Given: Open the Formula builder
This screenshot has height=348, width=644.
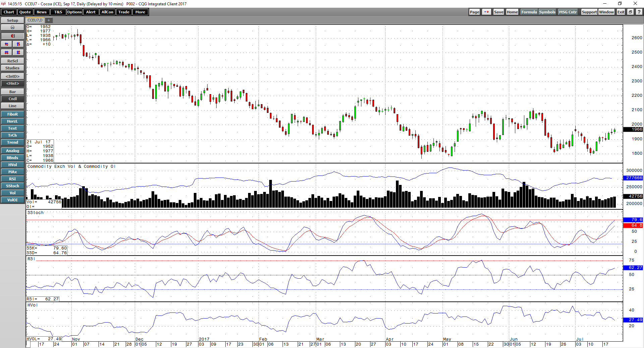Looking at the screenshot, I should (529, 12).
